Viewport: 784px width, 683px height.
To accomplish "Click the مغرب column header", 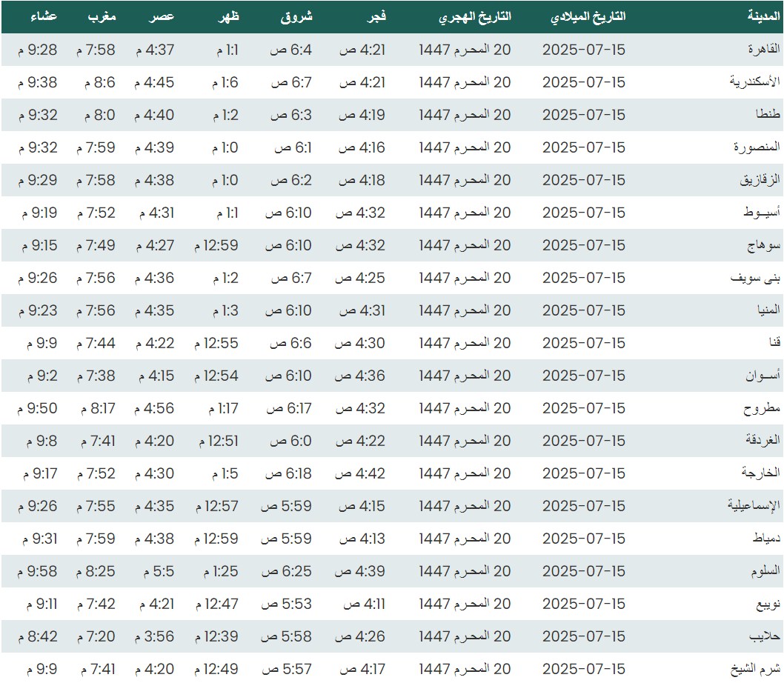I will coord(102,16).
